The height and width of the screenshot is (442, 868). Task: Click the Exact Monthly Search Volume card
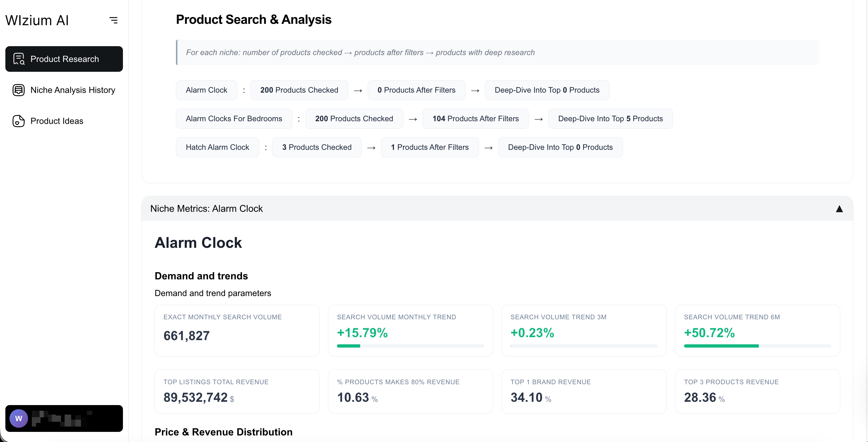click(x=237, y=330)
